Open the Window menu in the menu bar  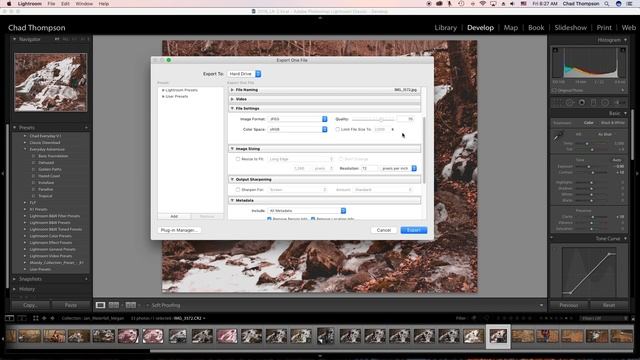tap(84, 4)
